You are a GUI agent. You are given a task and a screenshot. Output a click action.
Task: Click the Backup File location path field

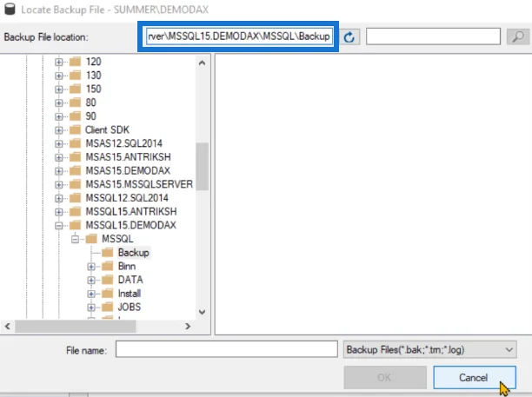click(238, 36)
